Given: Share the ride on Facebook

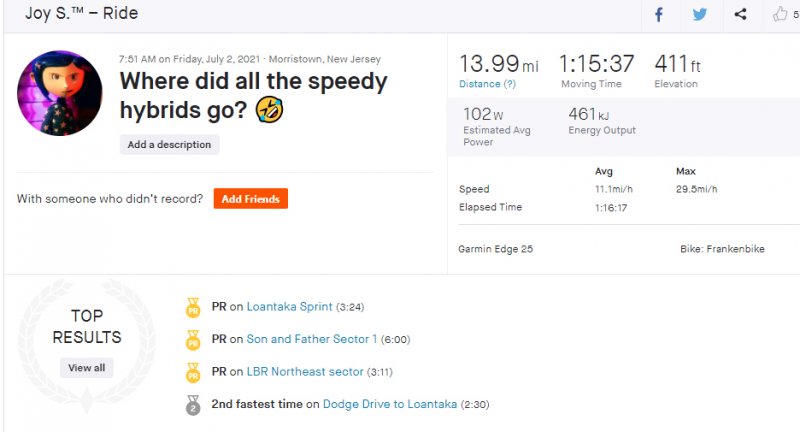Looking at the screenshot, I should pyautogui.click(x=659, y=14).
